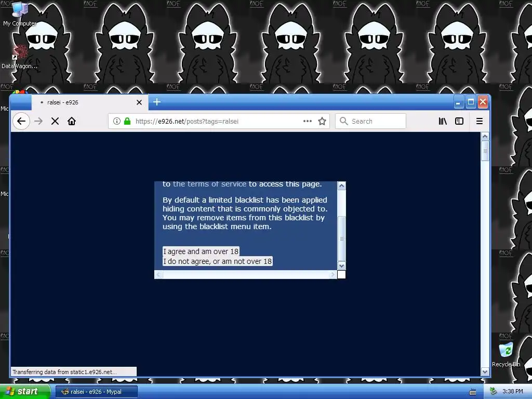Click the tray icon beside the clock
Viewport: 532px width, 399px height.
493,392
